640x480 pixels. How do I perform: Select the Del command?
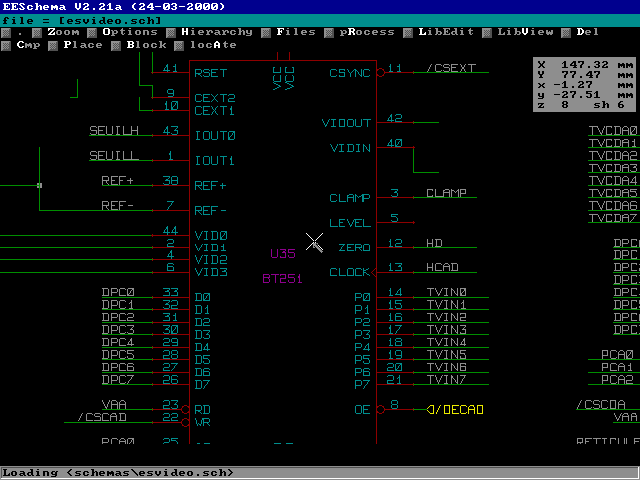click(x=587, y=32)
